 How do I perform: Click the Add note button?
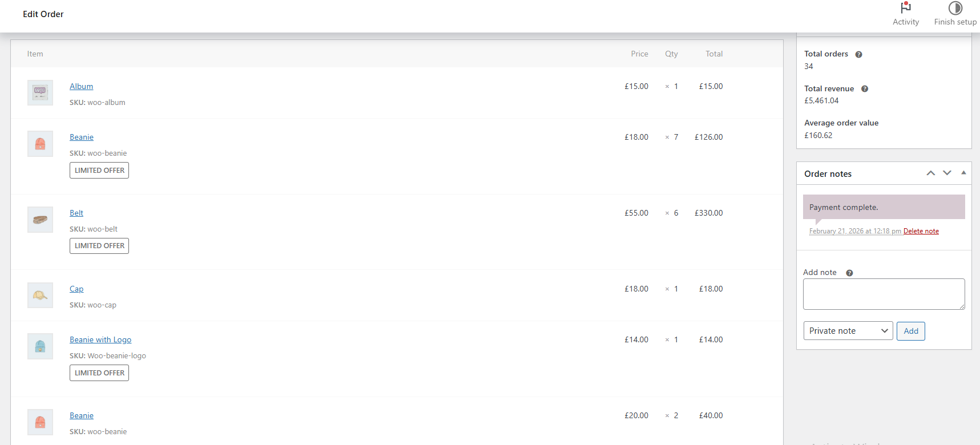tap(910, 331)
